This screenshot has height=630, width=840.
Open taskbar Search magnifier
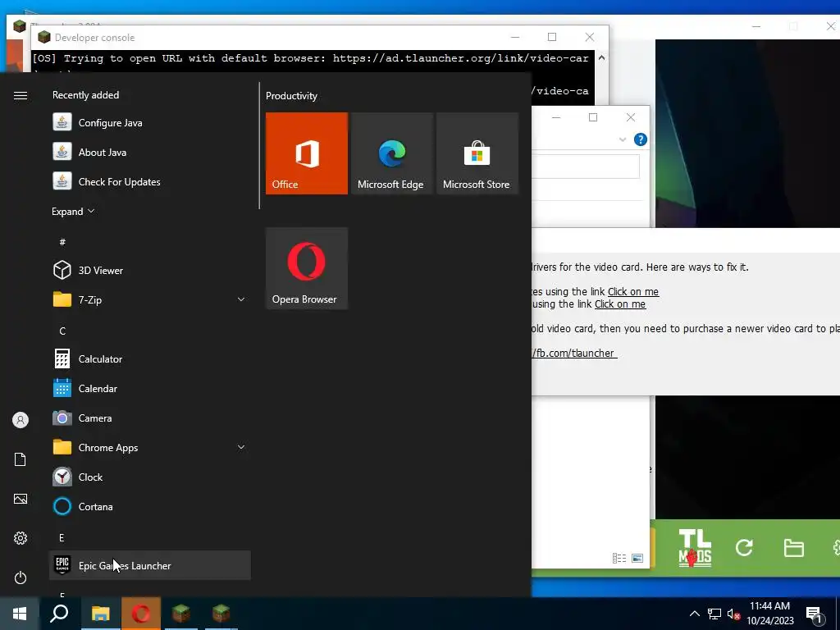pos(59,614)
